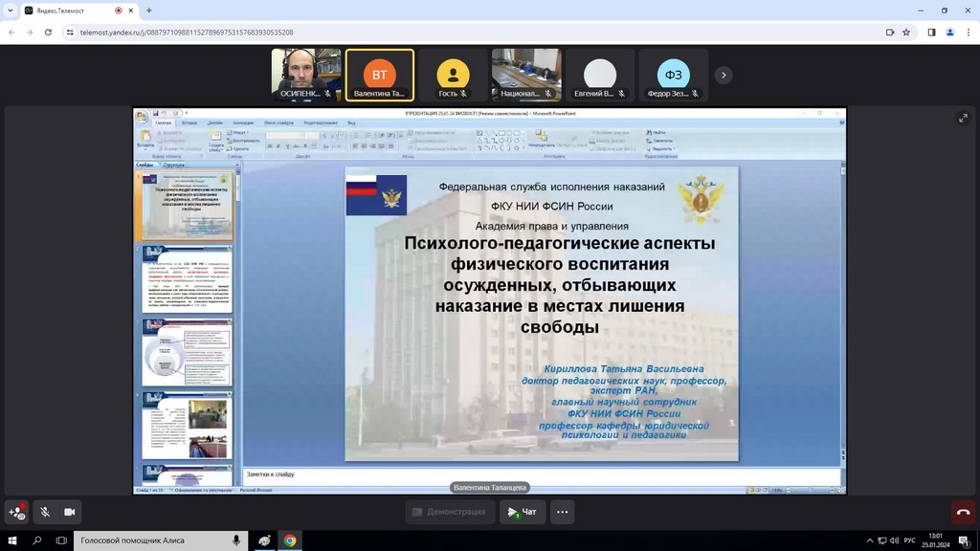The height and width of the screenshot is (551, 980).
Task: Reload the page
Action: pyautogui.click(x=49, y=32)
